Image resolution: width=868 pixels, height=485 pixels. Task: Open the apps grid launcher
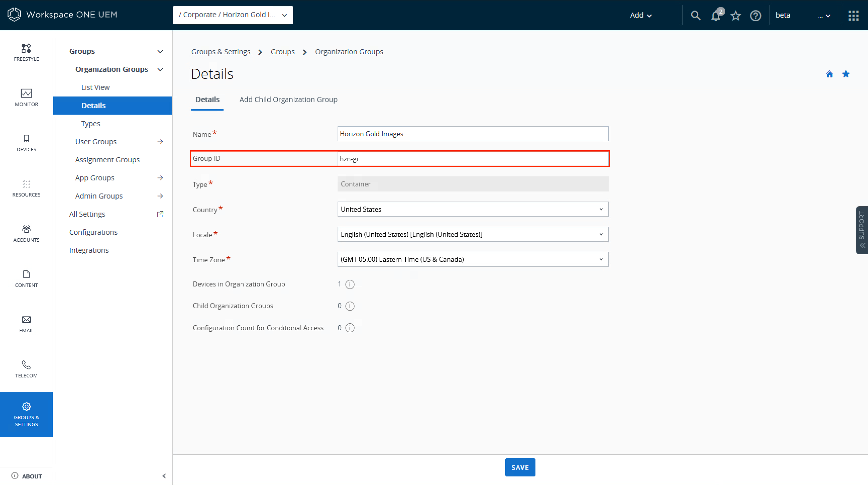(853, 15)
